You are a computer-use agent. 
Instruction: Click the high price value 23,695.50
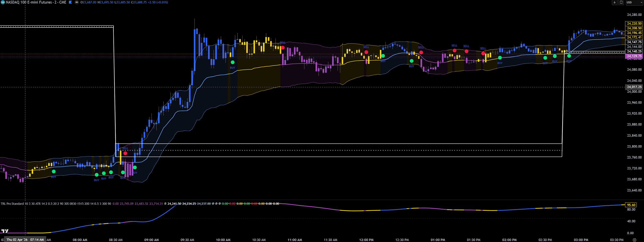106,2
